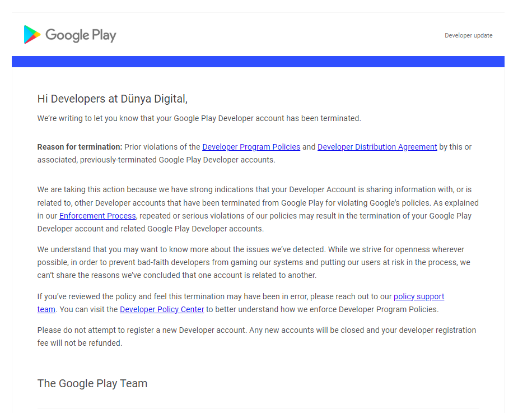Screen dimensions: 532x413
Task: Click the Developer update header label
Action: coord(468,35)
